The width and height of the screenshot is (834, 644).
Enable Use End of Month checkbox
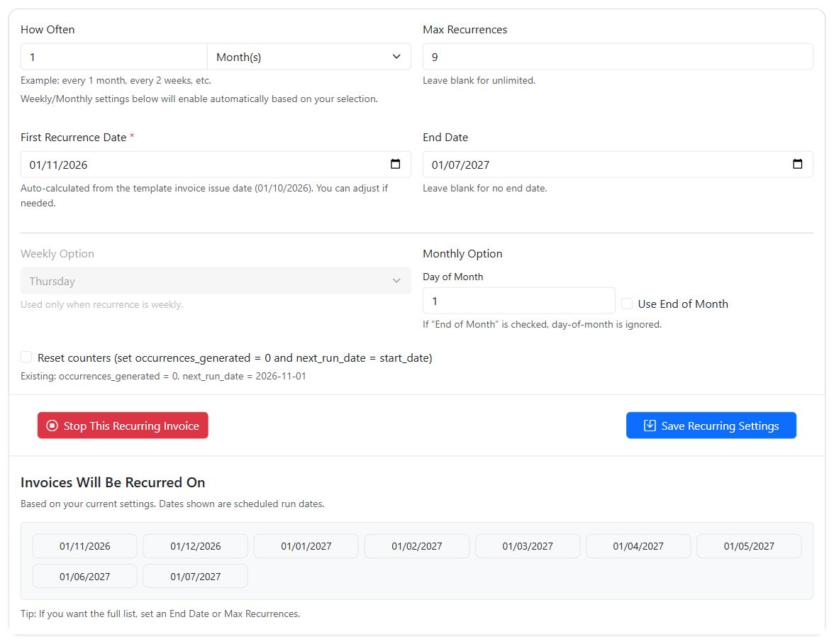(627, 304)
